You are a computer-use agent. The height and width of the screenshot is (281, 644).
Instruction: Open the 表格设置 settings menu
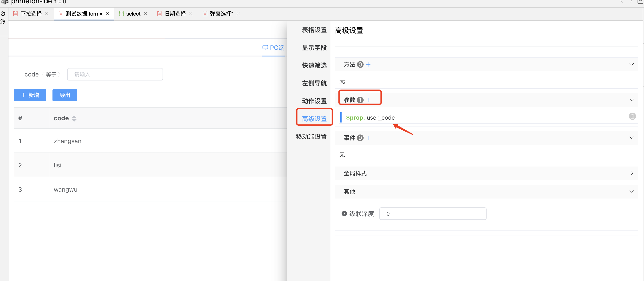pyautogui.click(x=314, y=30)
